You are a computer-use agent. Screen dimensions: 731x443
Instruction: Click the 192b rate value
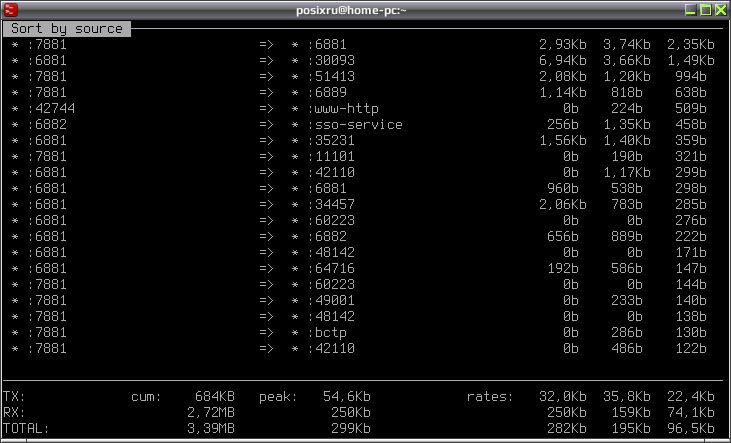(563, 268)
